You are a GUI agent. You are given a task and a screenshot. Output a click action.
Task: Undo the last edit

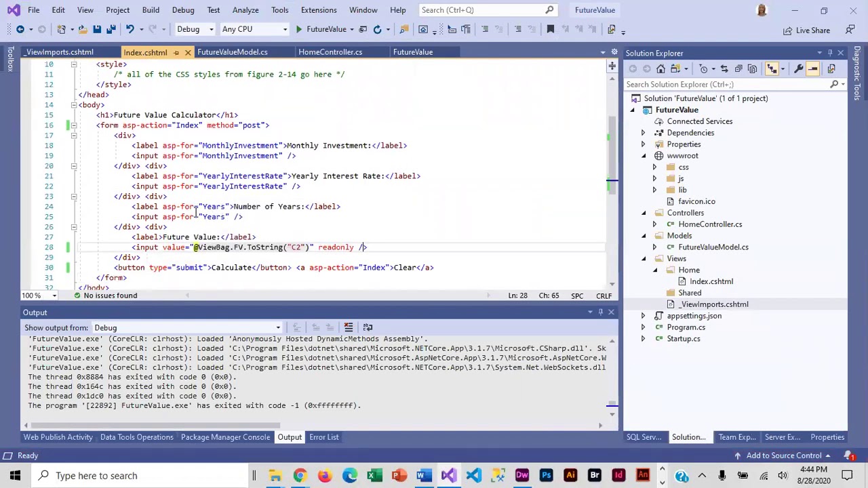(130, 29)
